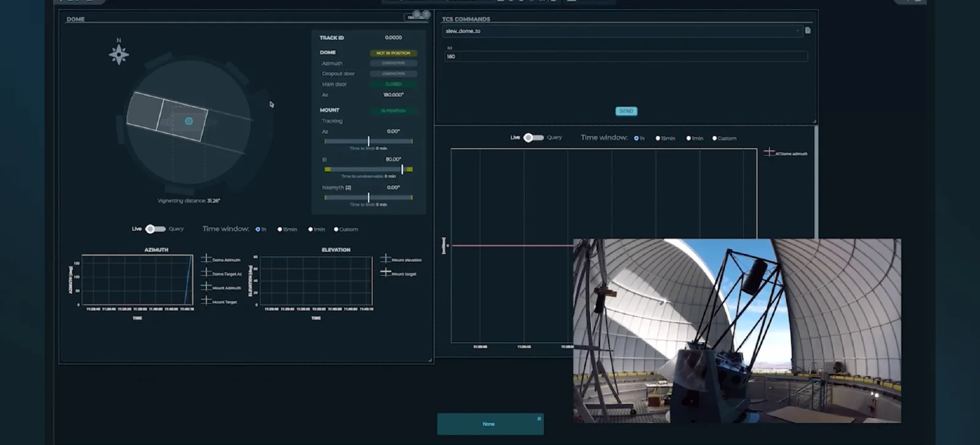The height and width of the screenshot is (445, 980).
Task: Select 1h time window in TCS plot panel
Action: coord(636,138)
